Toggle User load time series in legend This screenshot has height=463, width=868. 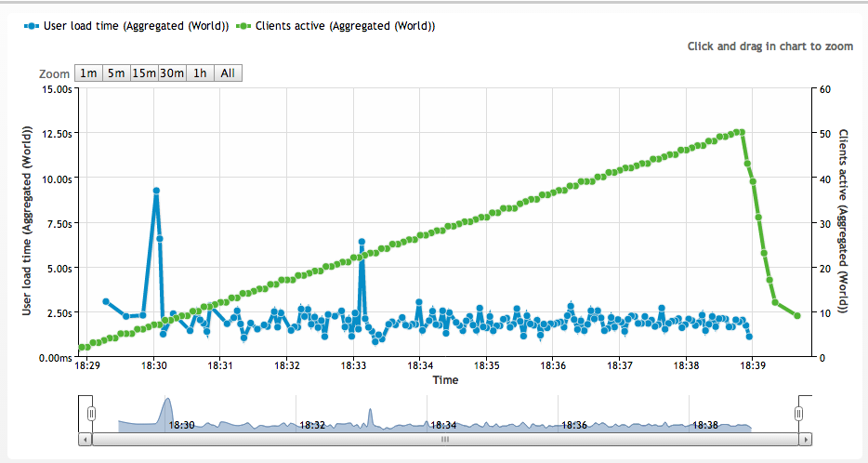coord(126,26)
